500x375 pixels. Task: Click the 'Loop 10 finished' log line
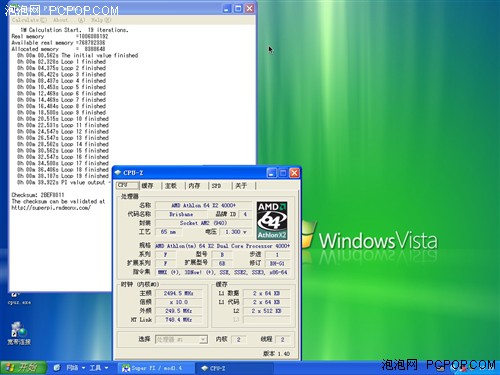[63, 119]
